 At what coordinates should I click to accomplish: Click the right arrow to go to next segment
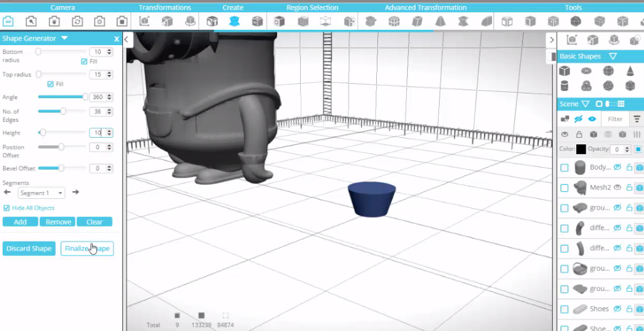(x=75, y=192)
